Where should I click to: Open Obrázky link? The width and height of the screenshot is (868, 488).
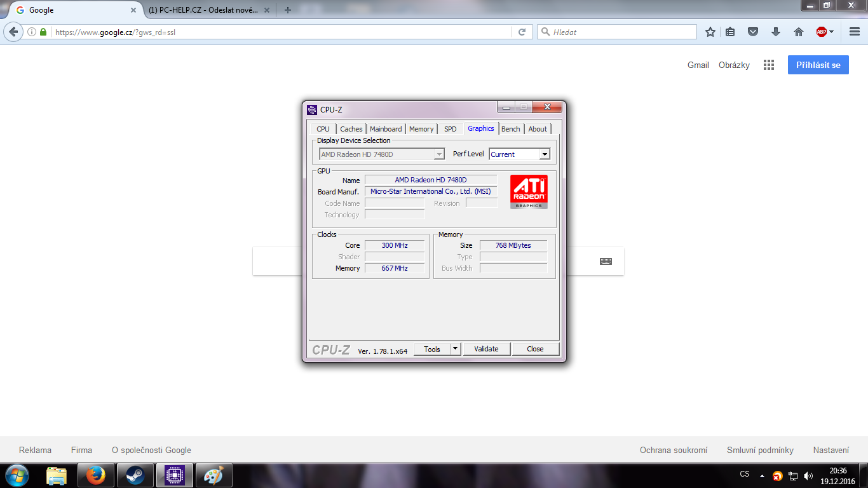(734, 65)
